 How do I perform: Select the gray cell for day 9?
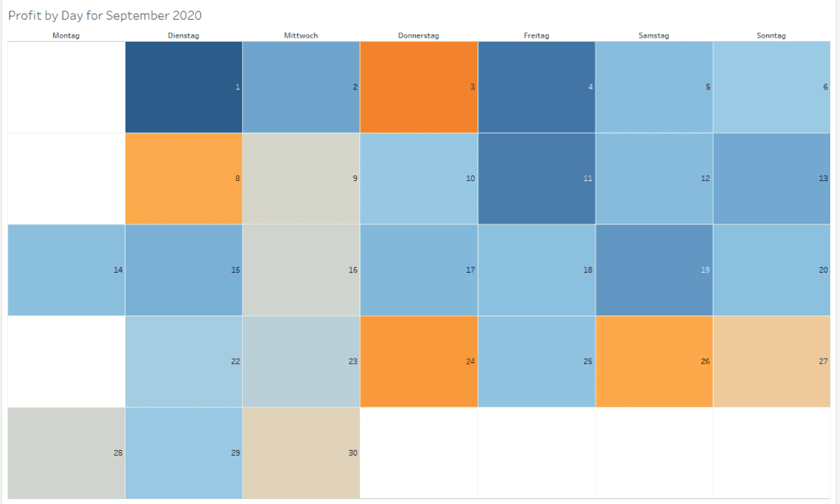pyautogui.click(x=301, y=178)
